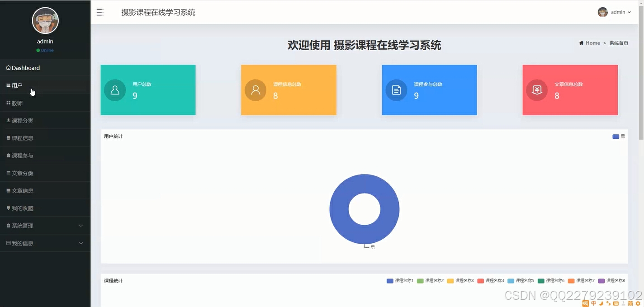Select the 课程信息 menu item

click(23, 138)
